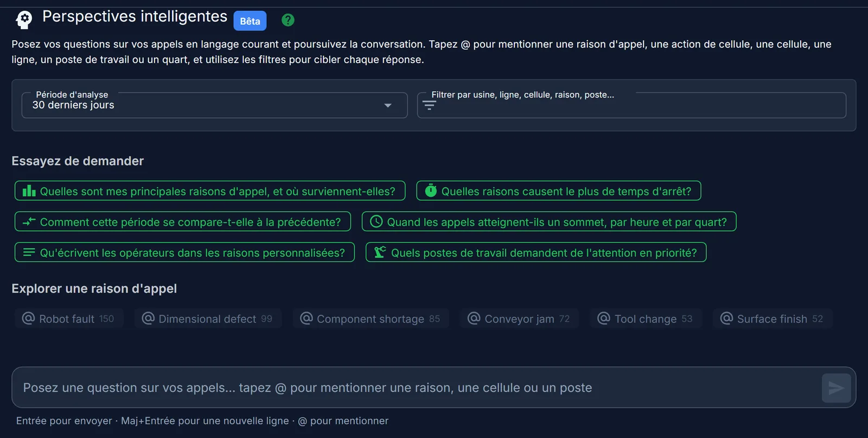Viewport: 868px width, 438px height.
Task: Click the Explorer une raison d'appel heading
Action: coord(94,289)
